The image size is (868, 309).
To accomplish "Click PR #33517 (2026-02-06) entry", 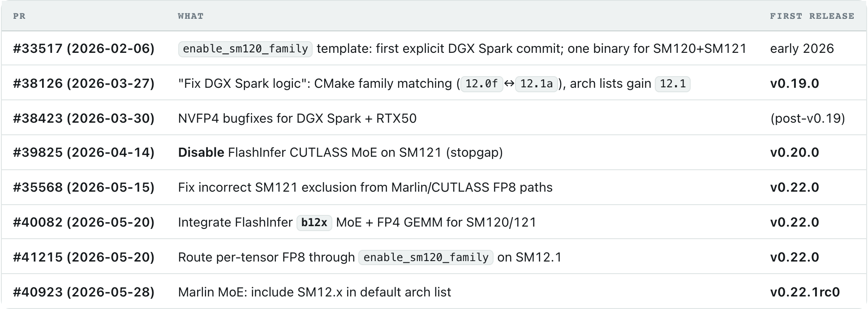I will [84, 48].
